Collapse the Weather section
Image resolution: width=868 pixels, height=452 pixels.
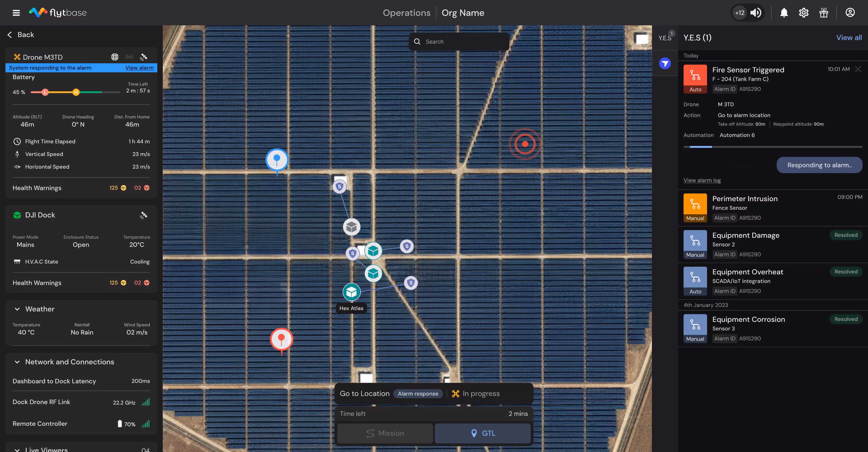(17, 309)
